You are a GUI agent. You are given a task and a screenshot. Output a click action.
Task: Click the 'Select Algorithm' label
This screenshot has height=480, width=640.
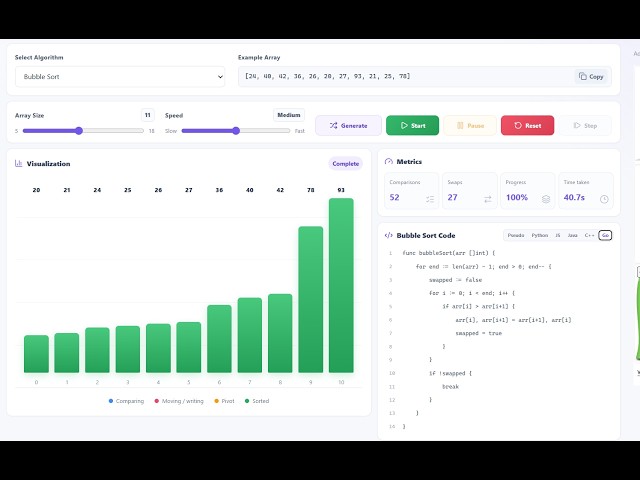click(x=39, y=58)
